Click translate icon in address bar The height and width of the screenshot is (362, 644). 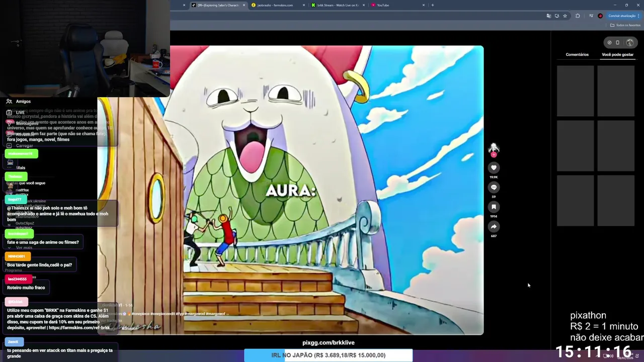tap(548, 16)
